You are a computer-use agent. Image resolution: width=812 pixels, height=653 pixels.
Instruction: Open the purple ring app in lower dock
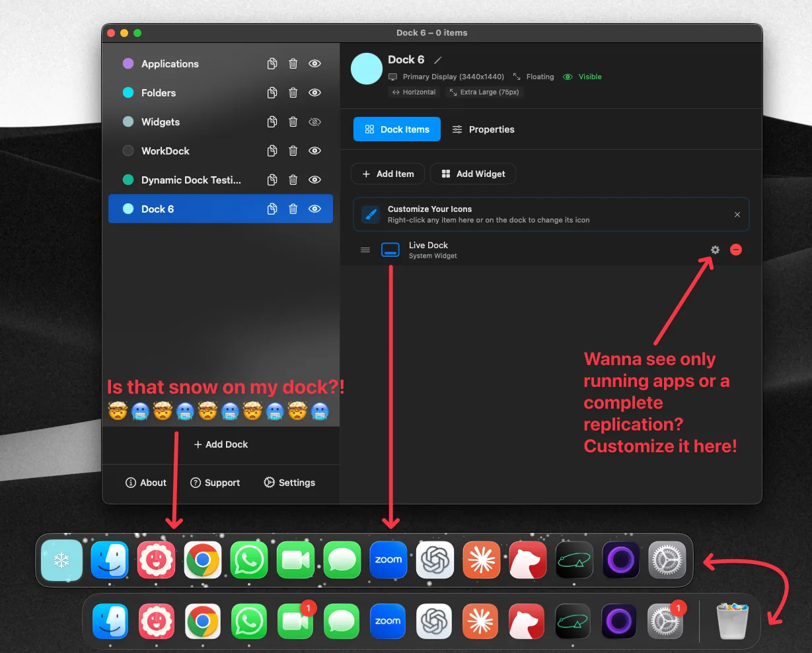click(x=619, y=621)
